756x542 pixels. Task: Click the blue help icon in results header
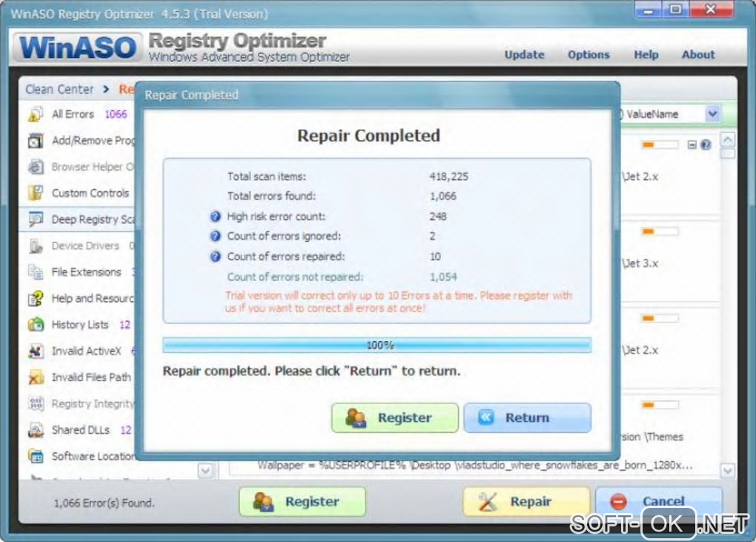point(706,145)
